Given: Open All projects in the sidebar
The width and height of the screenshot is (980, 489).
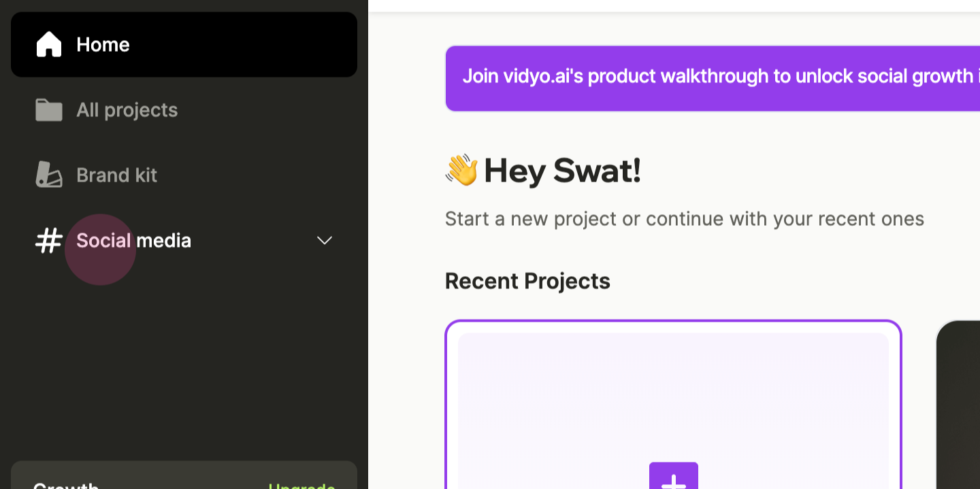Looking at the screenshot, I should click(184, 109).
